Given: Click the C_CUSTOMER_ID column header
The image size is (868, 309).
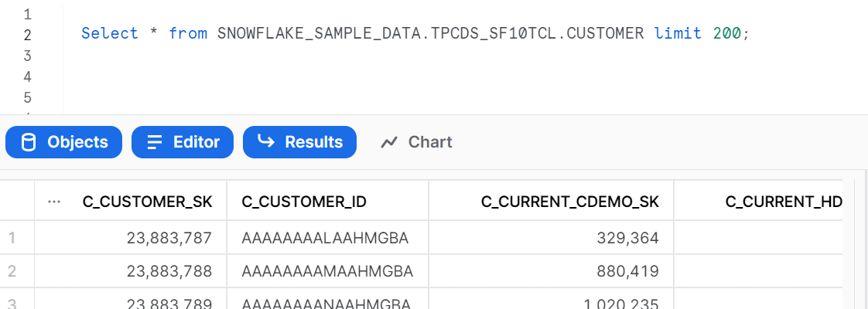Looking at the screenshot, I should [x=304, y=202].
